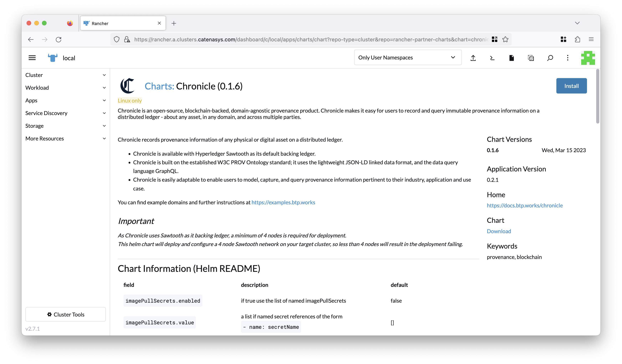The height and width of the screenshot is (364, 622).
Task: Click the Rancher cow logo
Action: tap(53, 58)
